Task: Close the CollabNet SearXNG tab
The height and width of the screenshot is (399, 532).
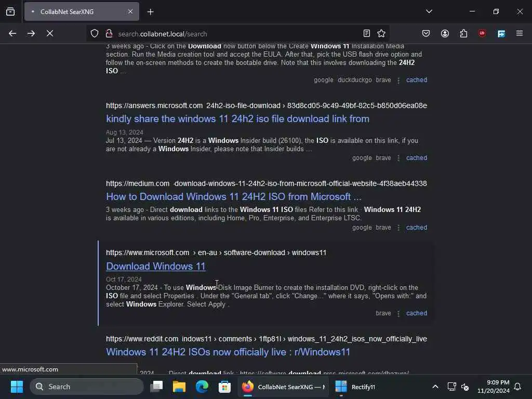Action: coord(130,11)
